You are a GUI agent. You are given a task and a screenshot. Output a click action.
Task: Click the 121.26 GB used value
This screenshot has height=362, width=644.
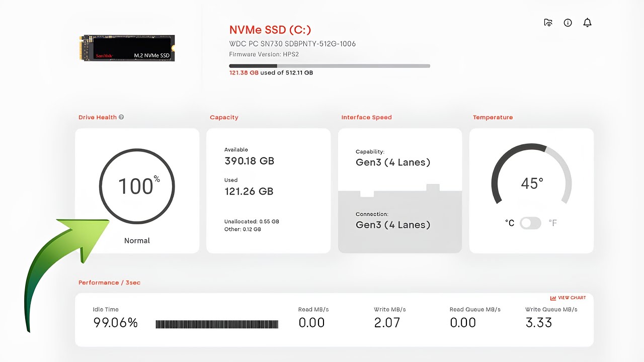point(249,191)
